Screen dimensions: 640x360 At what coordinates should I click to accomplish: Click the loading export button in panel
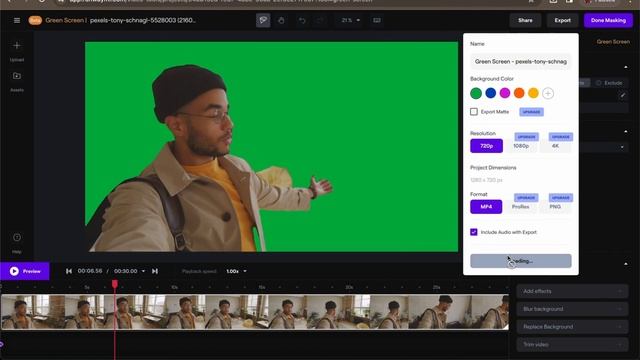(521, 261)
